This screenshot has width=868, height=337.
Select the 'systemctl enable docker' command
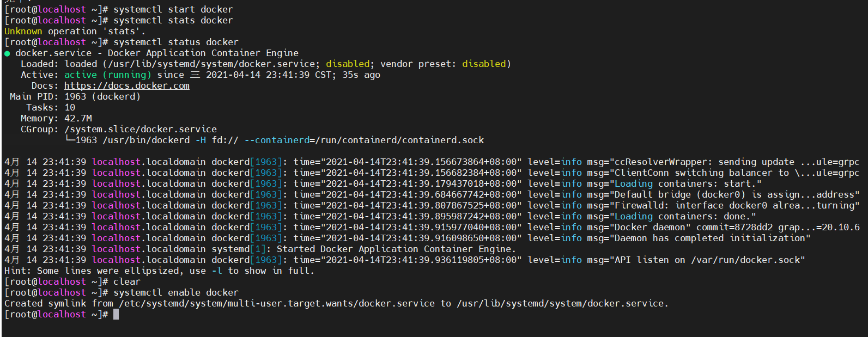click(176, 292)
